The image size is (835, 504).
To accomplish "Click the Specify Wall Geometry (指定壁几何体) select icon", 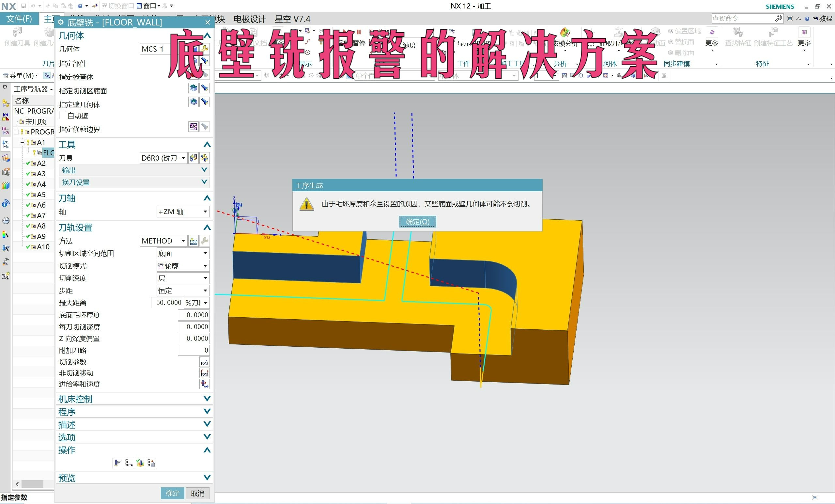I will tap(193, 102).
